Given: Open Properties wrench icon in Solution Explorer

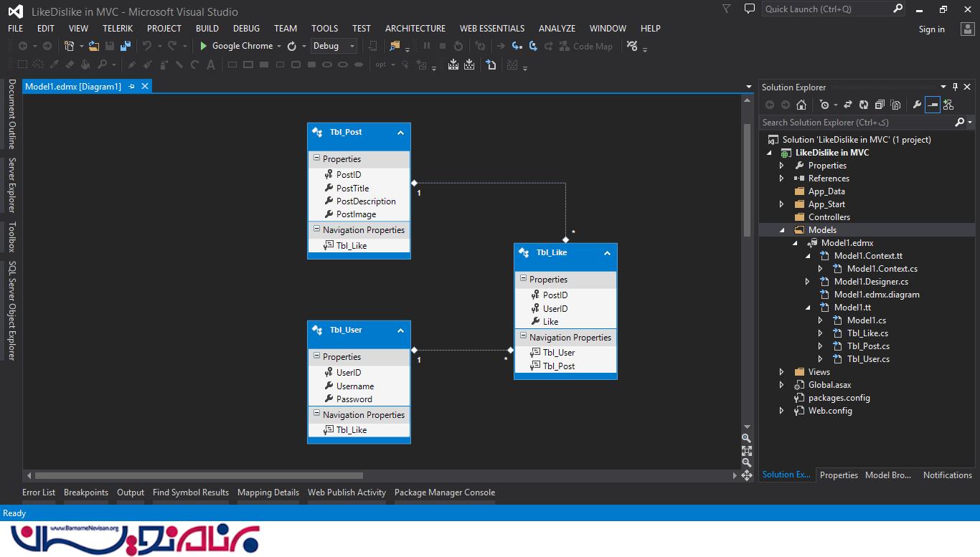Looking at the screenshot, I should (x=917, y=105).
